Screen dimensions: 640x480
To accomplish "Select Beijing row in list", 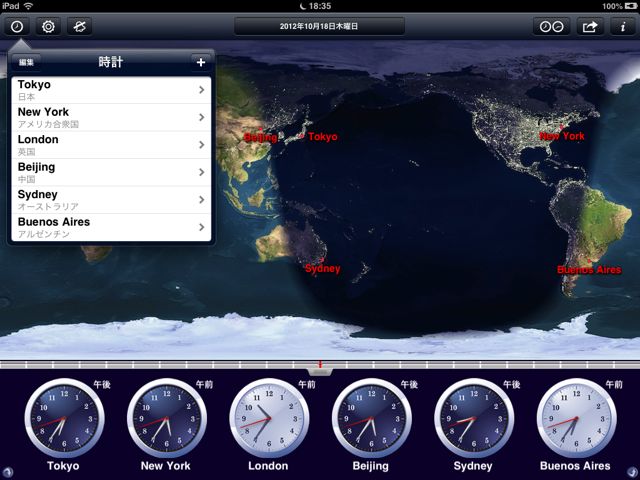I will click(x=111, y=172).
